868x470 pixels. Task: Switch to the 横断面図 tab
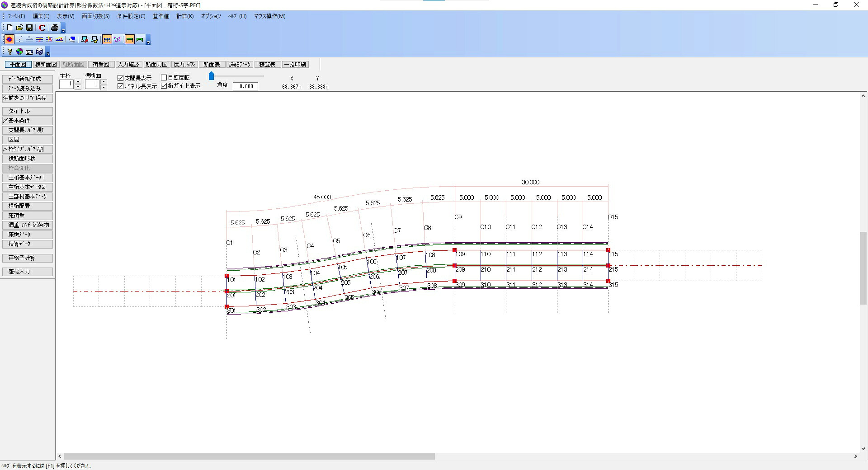pyautogui.click(x=46, y=65)
